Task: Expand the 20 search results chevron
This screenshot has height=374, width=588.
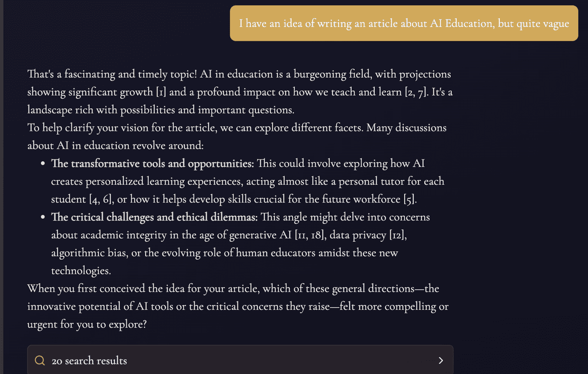Action: click(441, 361)
